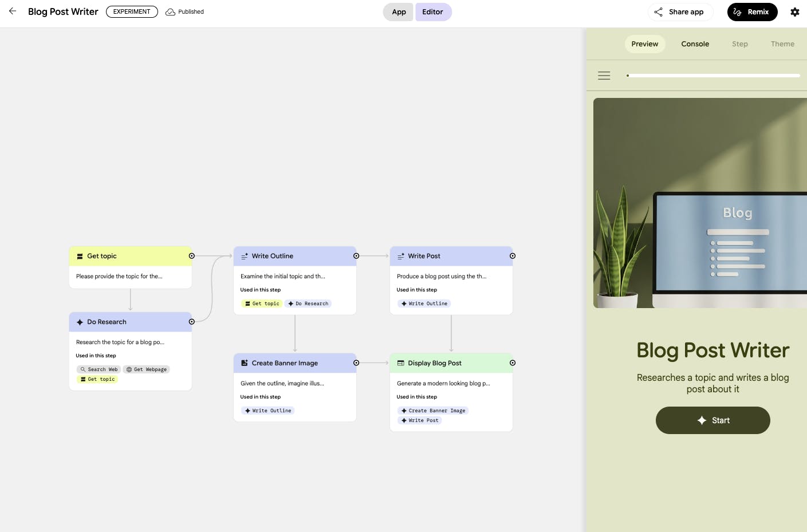The width and height of the screenshot is (807, 532).
Task: Open the Preview tab
Action: 645,44
